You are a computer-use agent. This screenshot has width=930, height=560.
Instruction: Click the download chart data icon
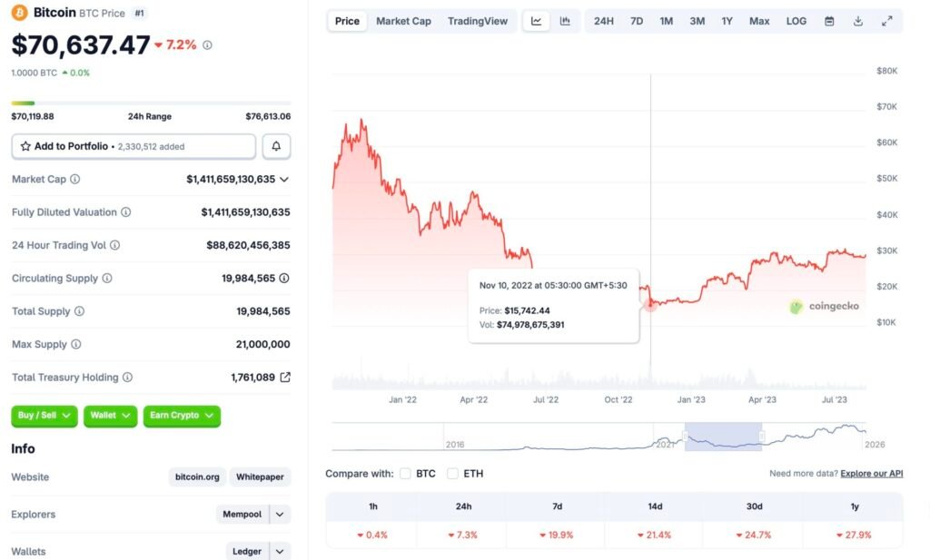click(858, 21)
